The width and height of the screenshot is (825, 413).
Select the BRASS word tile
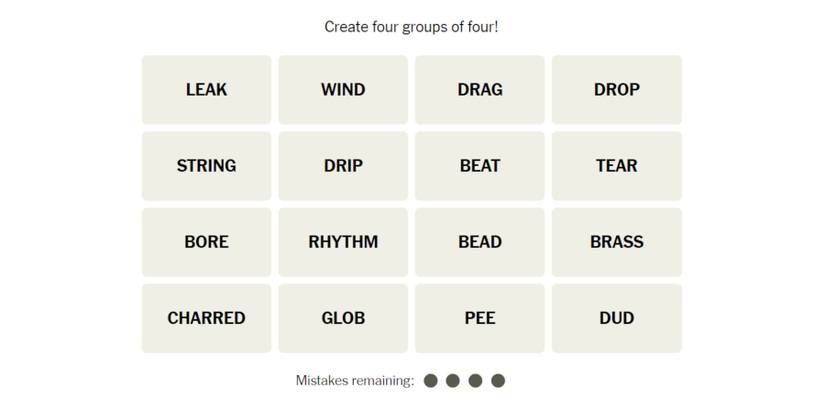[x=616, y=242]
